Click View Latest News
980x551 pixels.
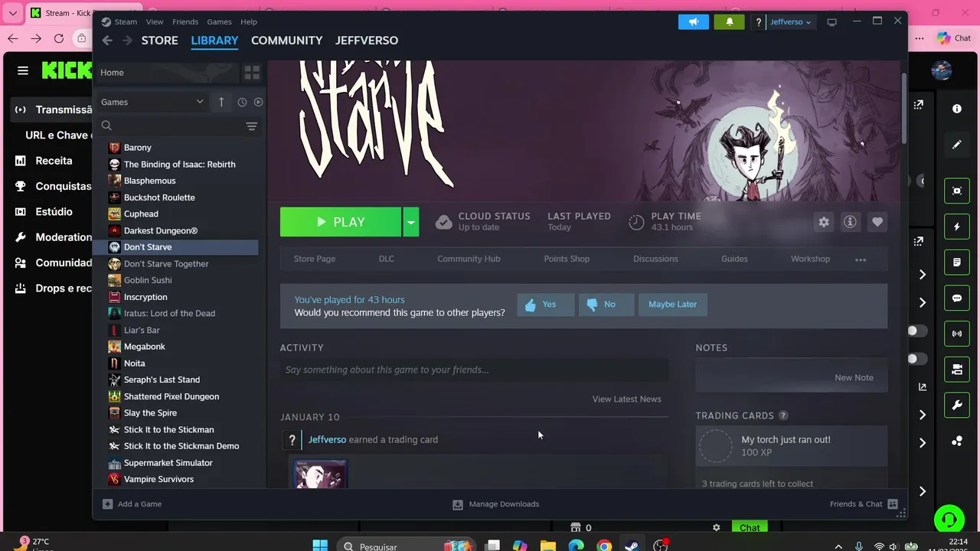(x=626, y=399)
